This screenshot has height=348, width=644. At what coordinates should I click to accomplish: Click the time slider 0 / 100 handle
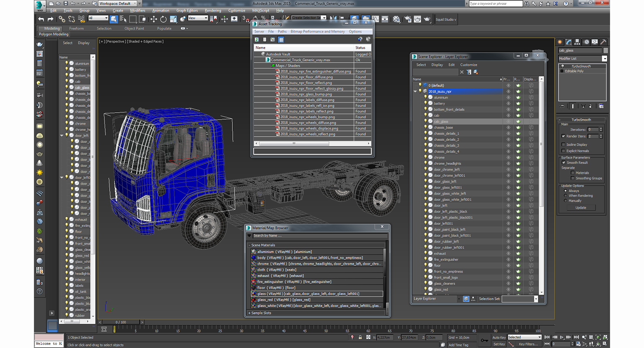[121, 322]
